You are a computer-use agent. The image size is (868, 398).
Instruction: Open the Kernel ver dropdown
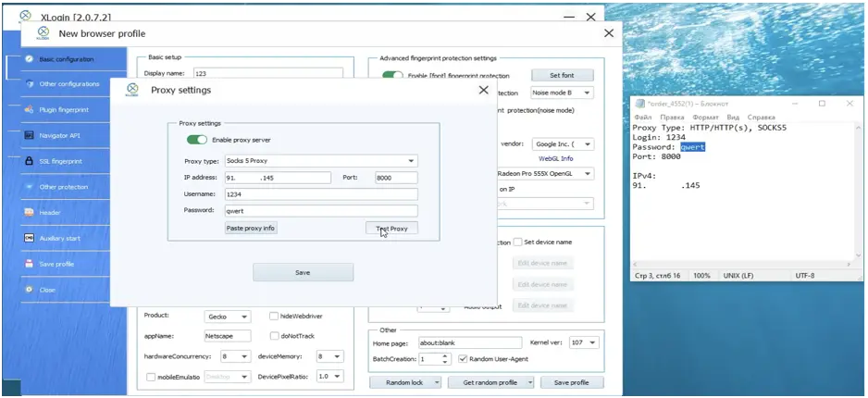pos(584,342)
